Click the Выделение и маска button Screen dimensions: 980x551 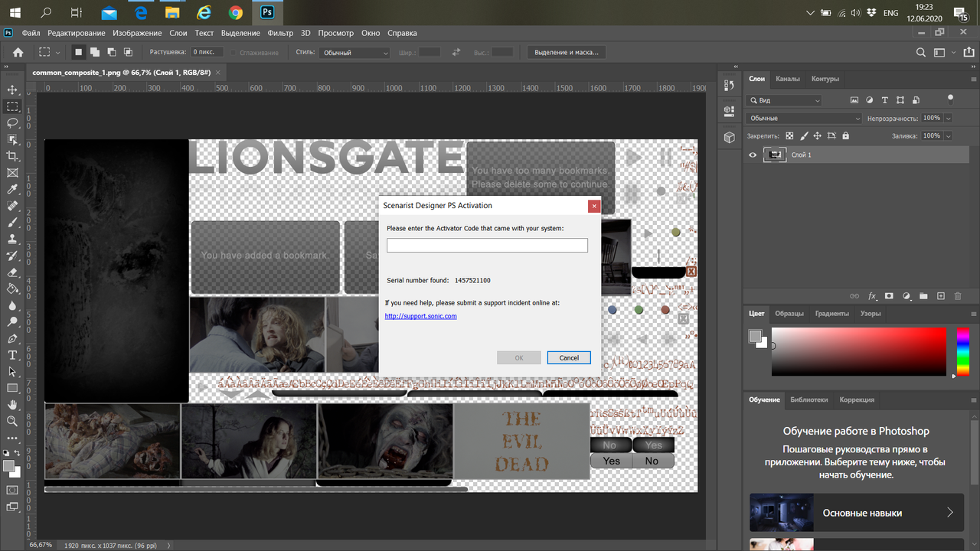pos(567,52)
